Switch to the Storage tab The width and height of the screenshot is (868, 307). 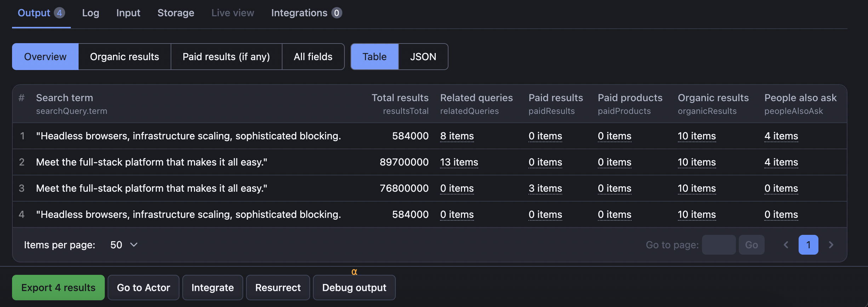click(176, 13)
